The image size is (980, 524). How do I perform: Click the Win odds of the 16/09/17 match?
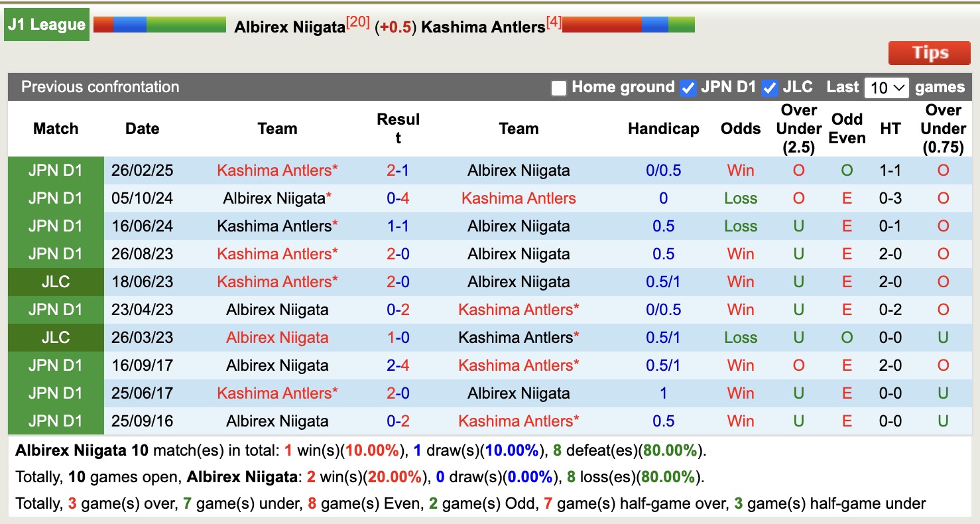point(741,365)
